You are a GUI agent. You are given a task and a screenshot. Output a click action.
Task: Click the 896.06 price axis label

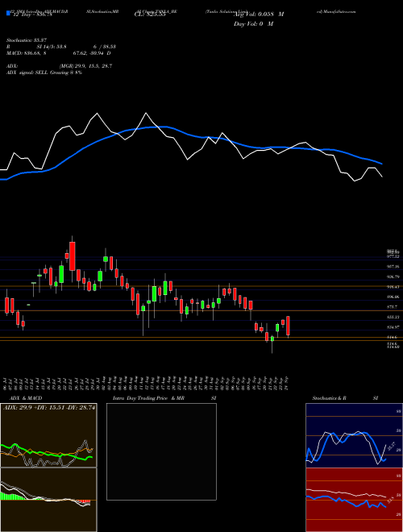(394, 297)
